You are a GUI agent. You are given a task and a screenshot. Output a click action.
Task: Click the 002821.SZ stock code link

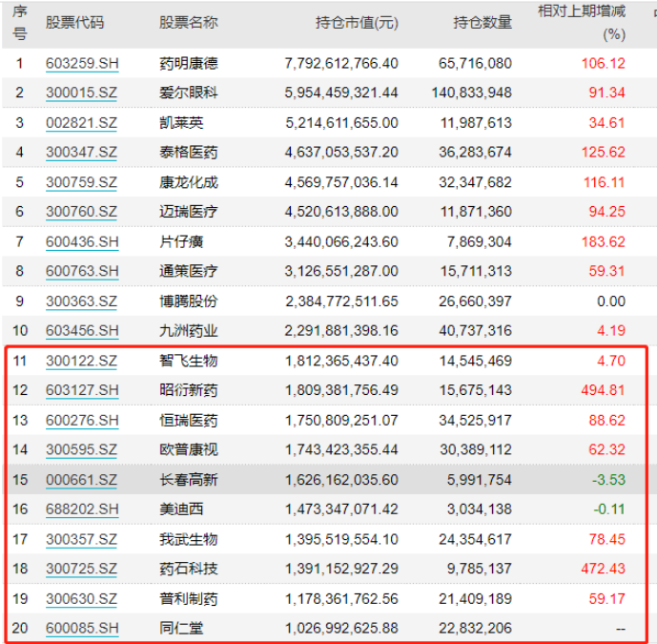[81, 123]
